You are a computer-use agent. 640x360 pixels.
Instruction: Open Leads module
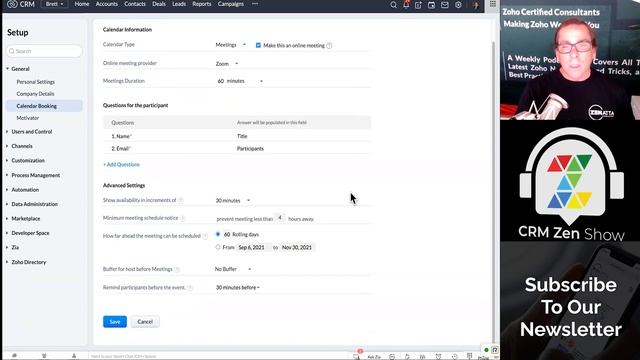click(x=179, y=4)
